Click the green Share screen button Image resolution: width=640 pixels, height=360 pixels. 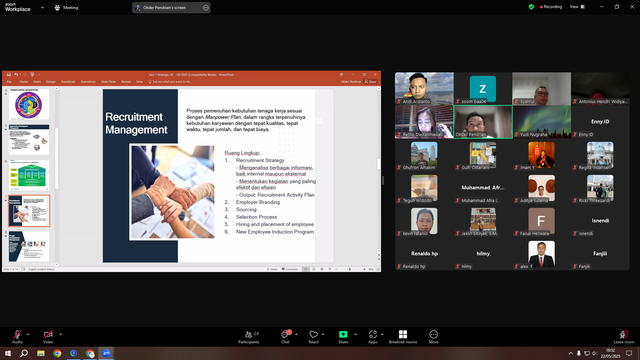[343, 337]
